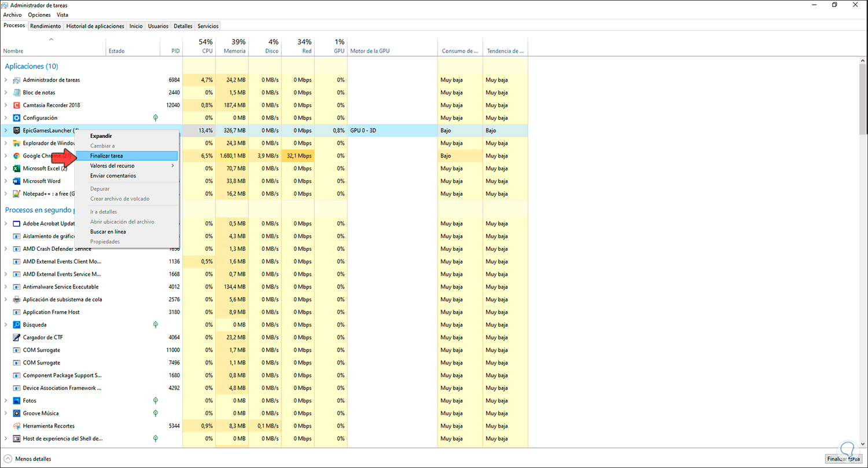Image resolution: width=868 pixels, height=468 pixels.
Task: Click the Microsoft Excel icon
Action: (16, 169)
